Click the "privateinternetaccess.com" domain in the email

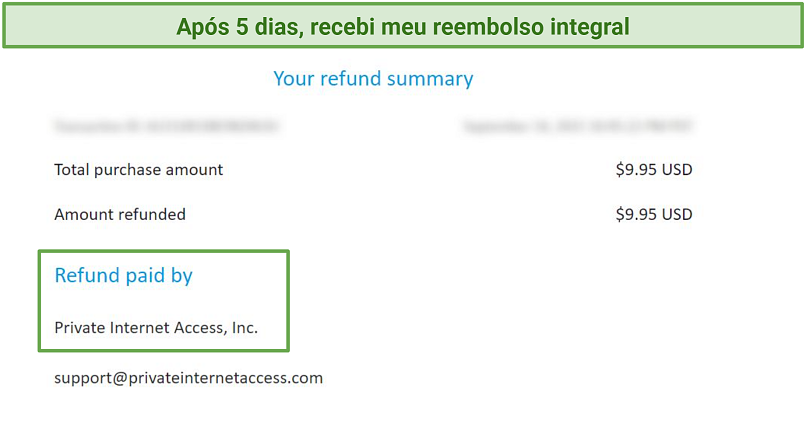(x=226, y=378)
